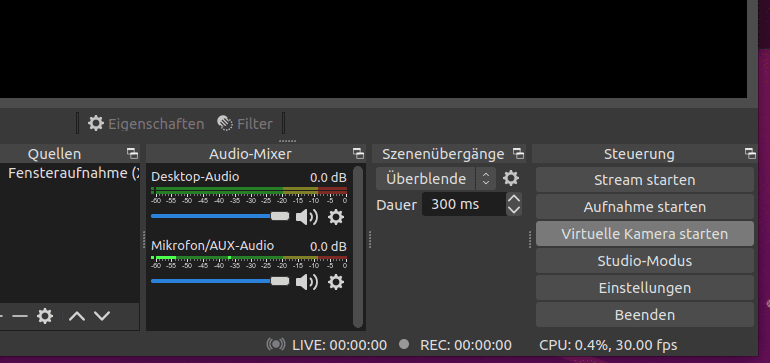Mute Desktop-Audio with the speaker icon
The width and height of the screenshot is (770, 363).
[x=307, y=217]
